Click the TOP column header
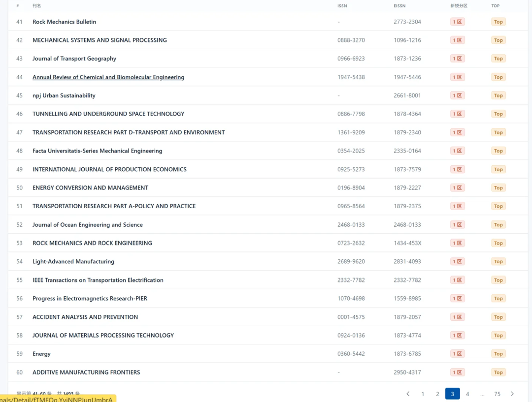Screen dimensions: 532x402 coord(496,6)
